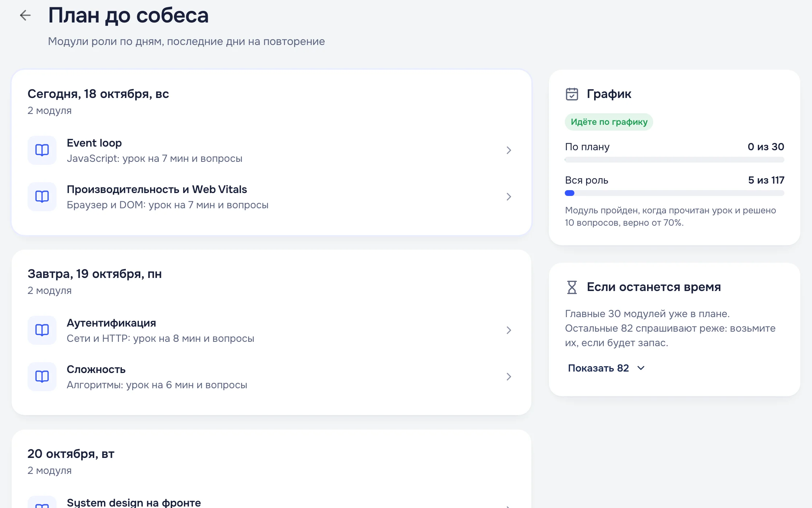Click the 20 октября, вт heading

71,454
